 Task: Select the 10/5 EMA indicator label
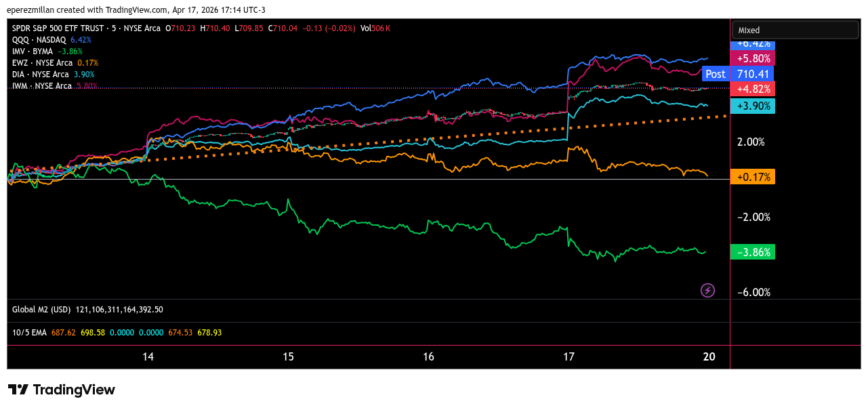(29, 333)
